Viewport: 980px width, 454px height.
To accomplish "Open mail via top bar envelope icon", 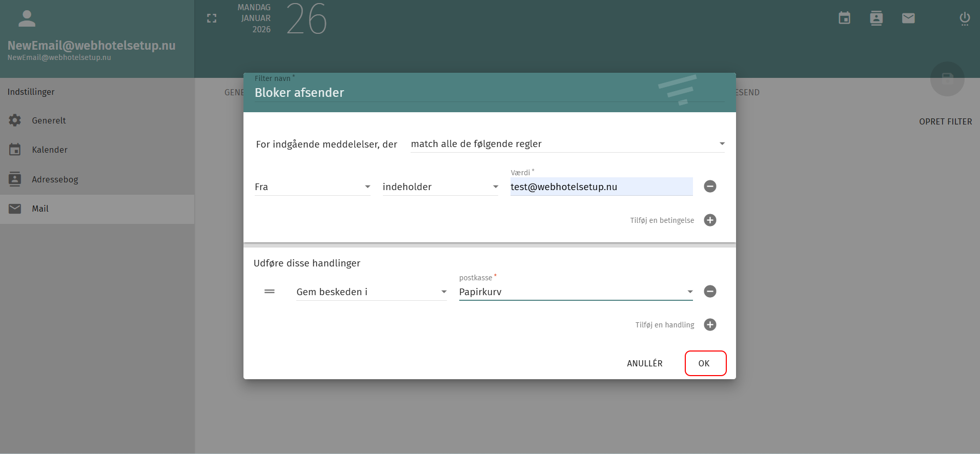I will tap(908, 18).
